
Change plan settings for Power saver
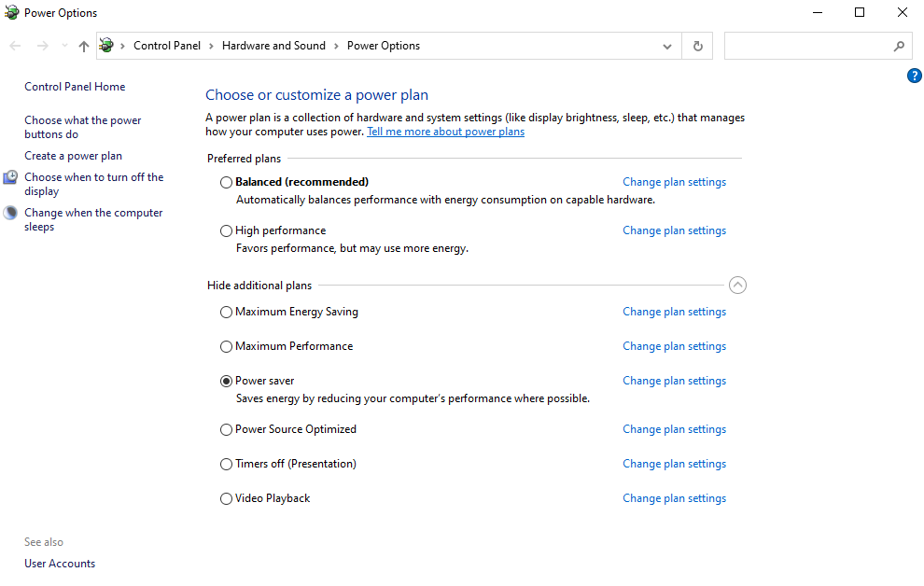pos(674,380)
